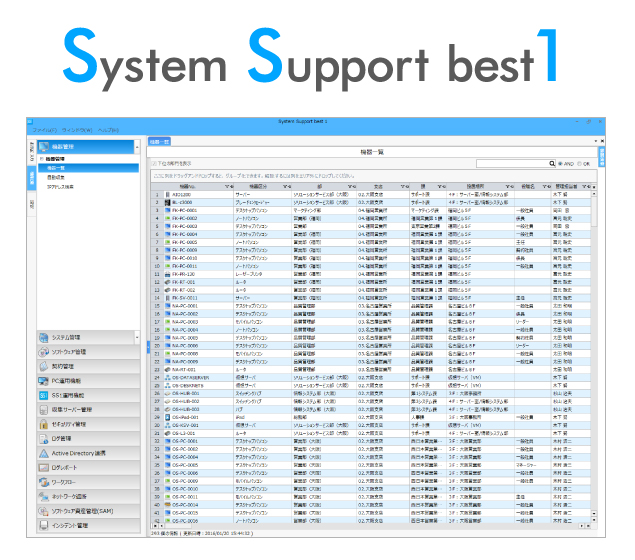Open the ログ管理 sidebar section
The width and height of the screenshot is (635, 560).
pos(89,439)
